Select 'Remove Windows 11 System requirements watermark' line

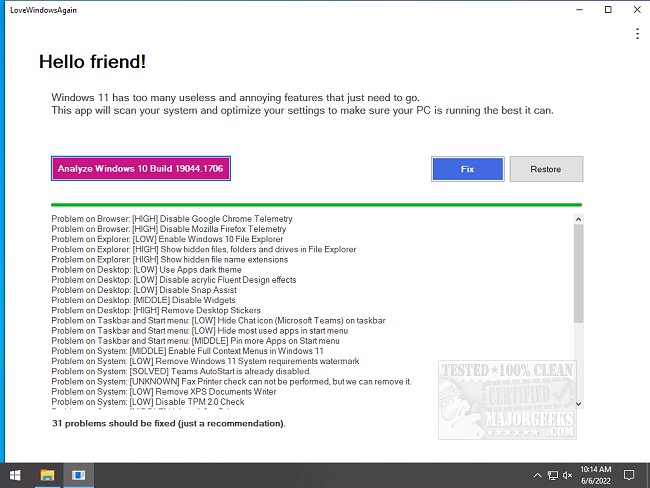click(x=206, y=361)
